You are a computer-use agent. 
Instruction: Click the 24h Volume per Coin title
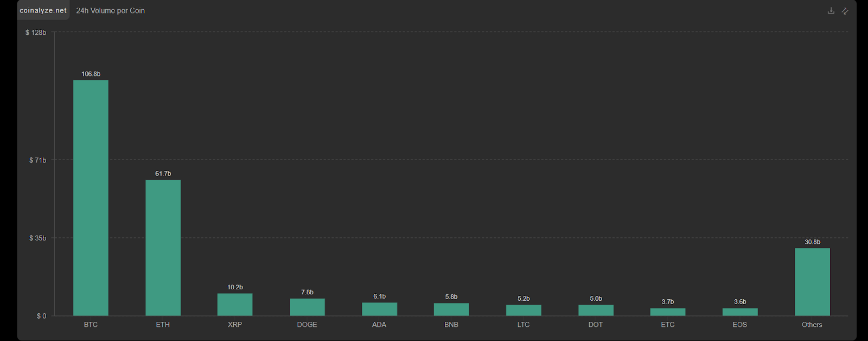pyautogui.click(x=110, y=10)
